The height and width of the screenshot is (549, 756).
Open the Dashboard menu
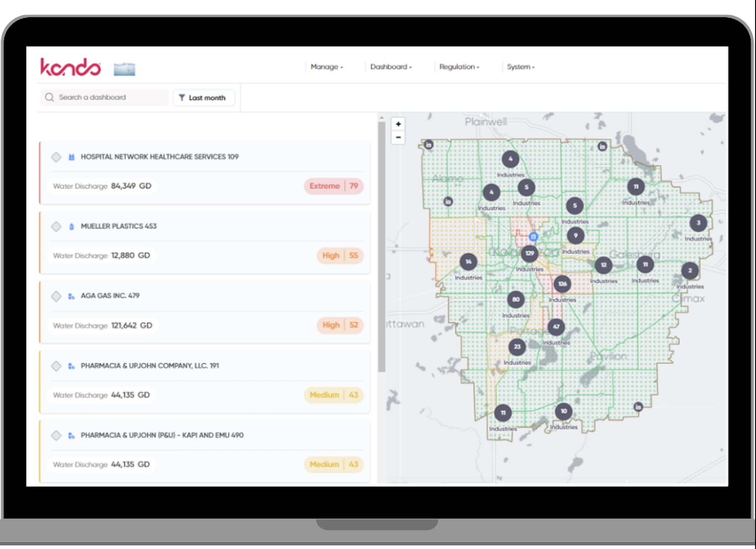click(391, 67)
